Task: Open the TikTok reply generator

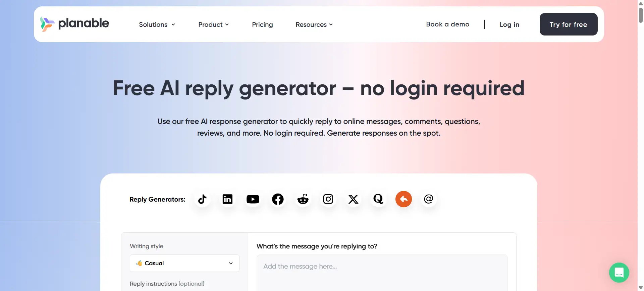Action: tap(202, 199)
